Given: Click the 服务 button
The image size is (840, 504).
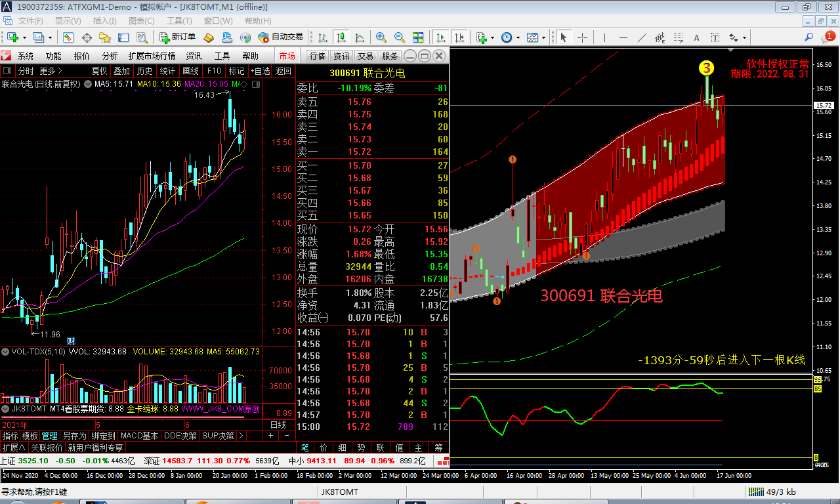Looking at the screenshot, I should tap(390, 56).
